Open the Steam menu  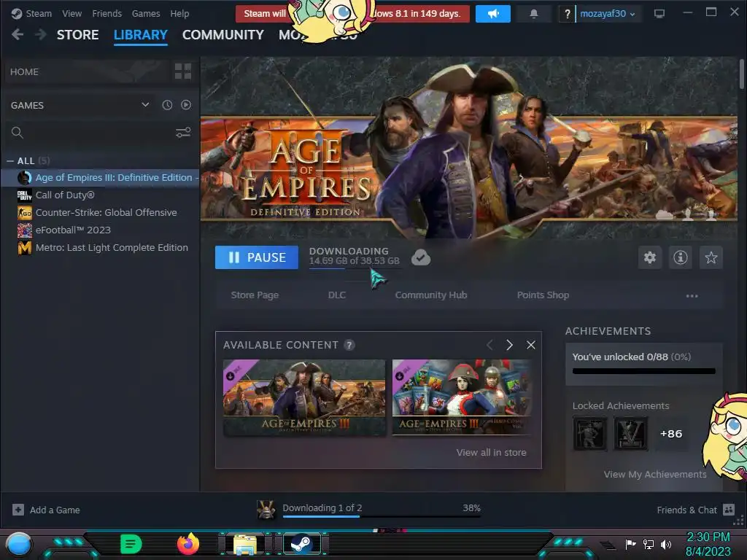tap(39, 13)
